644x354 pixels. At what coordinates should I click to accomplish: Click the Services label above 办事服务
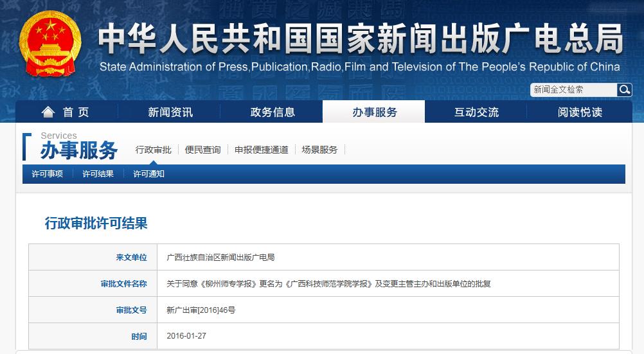58,136
